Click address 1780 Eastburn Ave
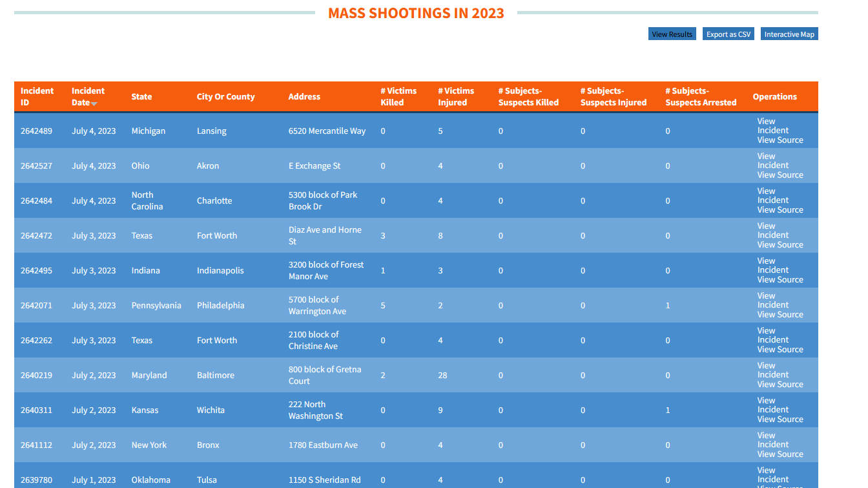The width and height of the screenshot is (868, 488). [323, 445]
